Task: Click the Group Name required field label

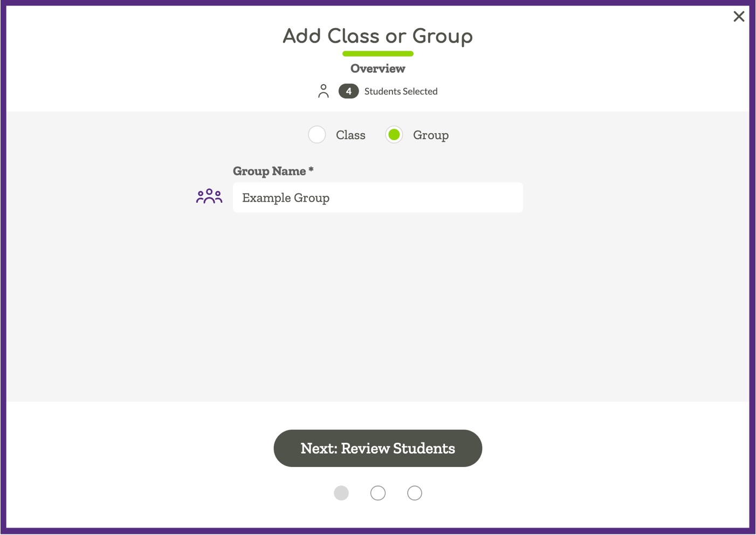Action: click(273, 170)
